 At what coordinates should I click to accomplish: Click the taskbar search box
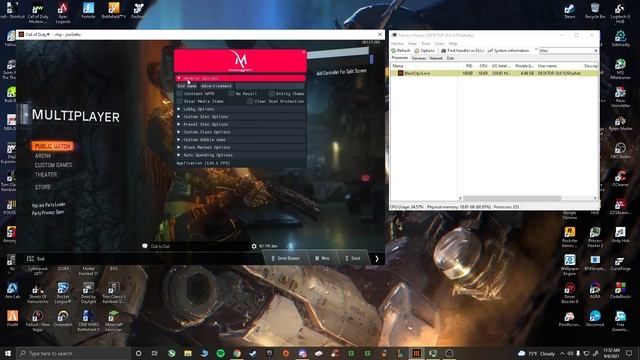coord(73,353)
